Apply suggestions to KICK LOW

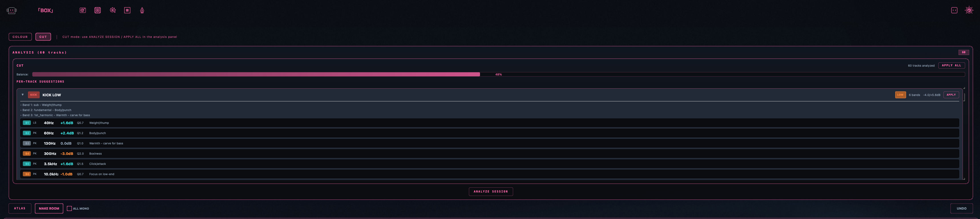[x=951, y=95]
